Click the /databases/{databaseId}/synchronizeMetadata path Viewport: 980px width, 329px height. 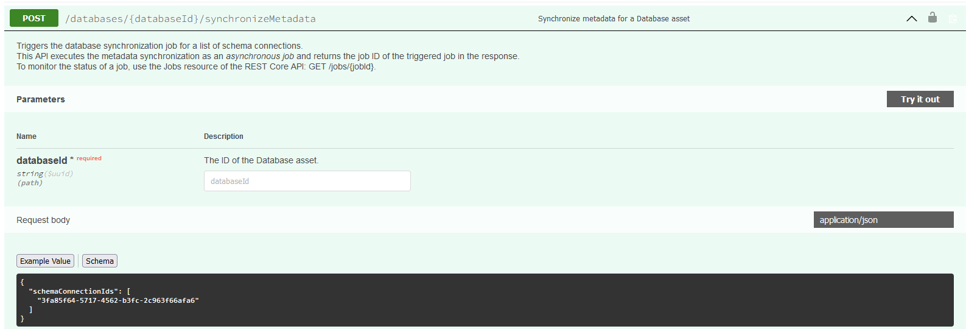tap(191, 19)
